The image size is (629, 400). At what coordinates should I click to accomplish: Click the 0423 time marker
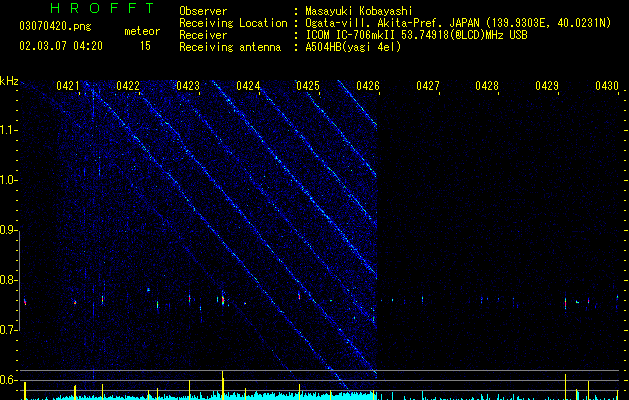pyautogui.click(x=188, y=85)
